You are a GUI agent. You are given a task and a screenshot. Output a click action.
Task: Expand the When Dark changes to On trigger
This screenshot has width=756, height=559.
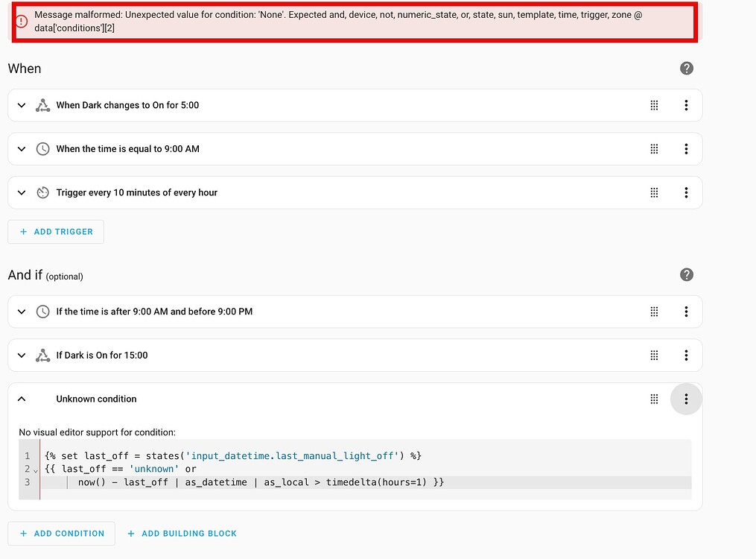(x=22, y=106)
